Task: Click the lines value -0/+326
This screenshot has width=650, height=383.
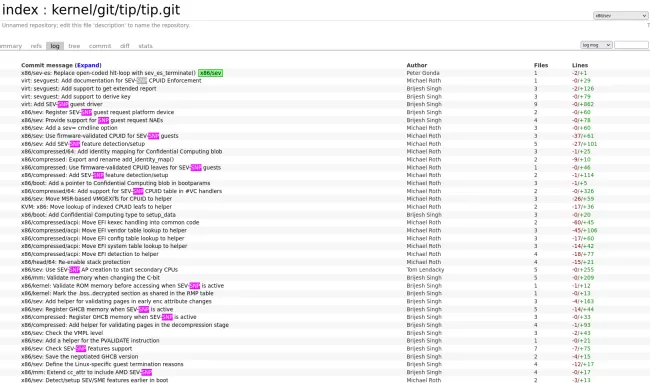Action: [x=583, y=191]
